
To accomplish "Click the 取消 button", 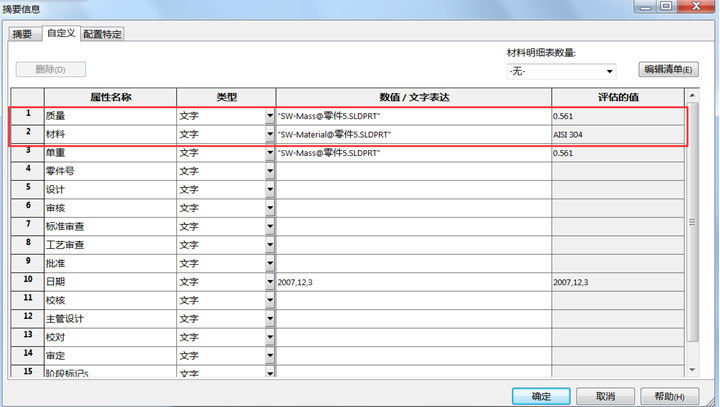I will 605,396.
